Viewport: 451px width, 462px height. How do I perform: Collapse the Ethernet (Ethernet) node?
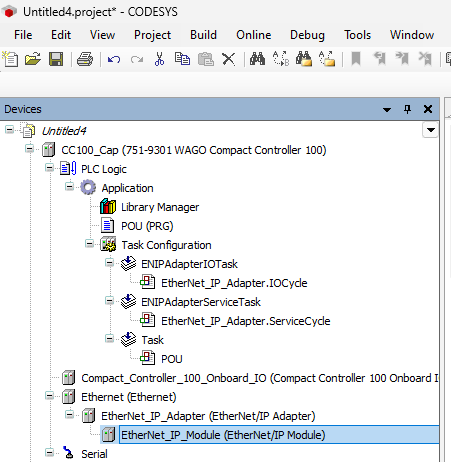[x=49, y=396]
